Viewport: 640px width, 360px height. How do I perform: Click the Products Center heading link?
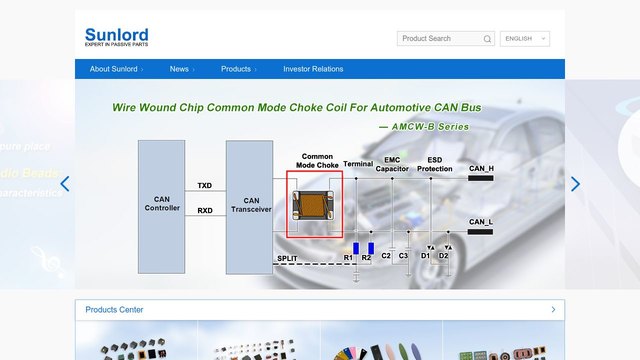point(114,310)
